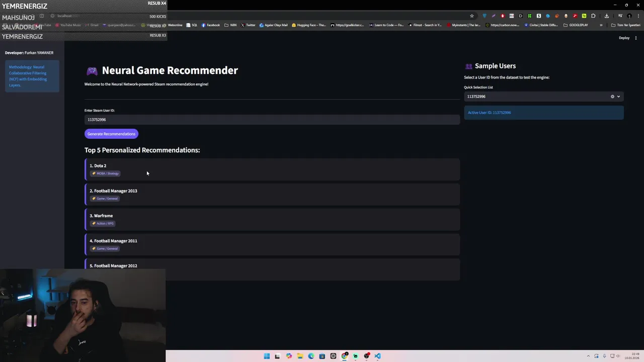Viewport: 644px width, 362px height.
Task: Click the Generate Recommendations button
Action: pyautogui.click(x=111, y=134)
